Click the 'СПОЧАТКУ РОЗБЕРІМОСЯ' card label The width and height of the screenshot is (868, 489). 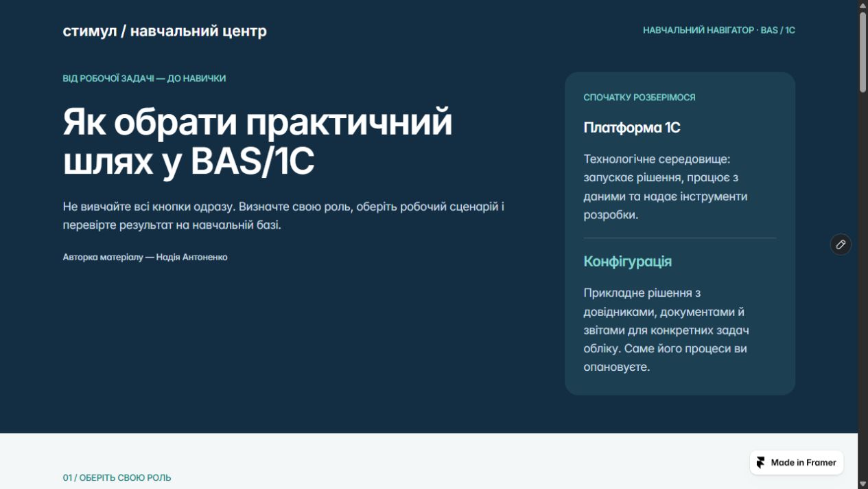(x=640, y=98)
